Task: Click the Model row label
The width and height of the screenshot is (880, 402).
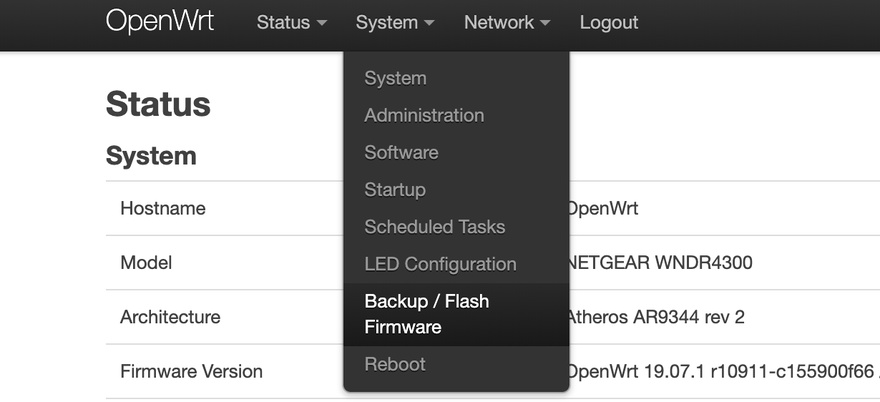Action: tap(146, 263)
